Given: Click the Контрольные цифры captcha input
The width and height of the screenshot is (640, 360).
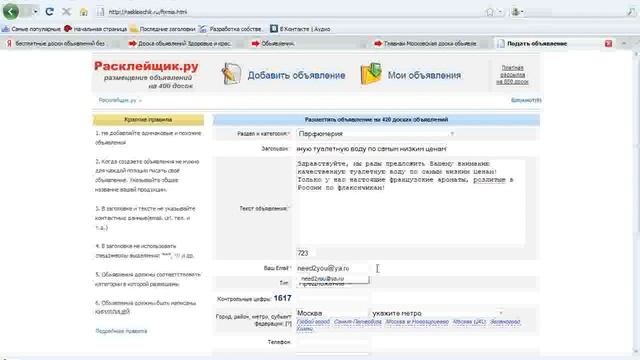Looking at the screenshot, I should (333, 298).
